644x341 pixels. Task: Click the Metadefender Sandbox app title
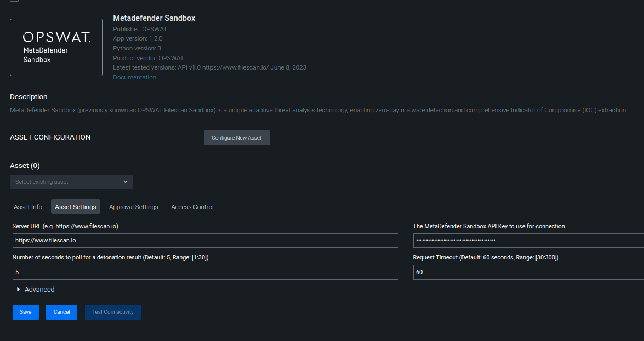[x=154, y=18]
